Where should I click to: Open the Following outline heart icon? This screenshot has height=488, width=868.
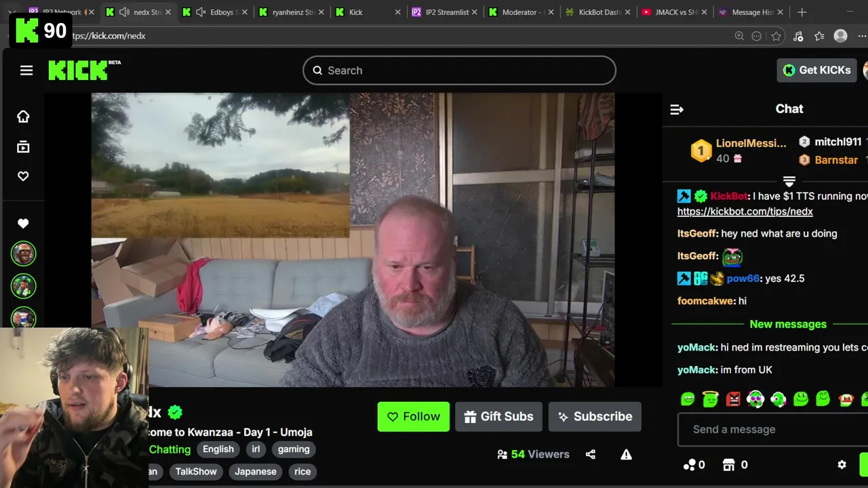[23, 176]
